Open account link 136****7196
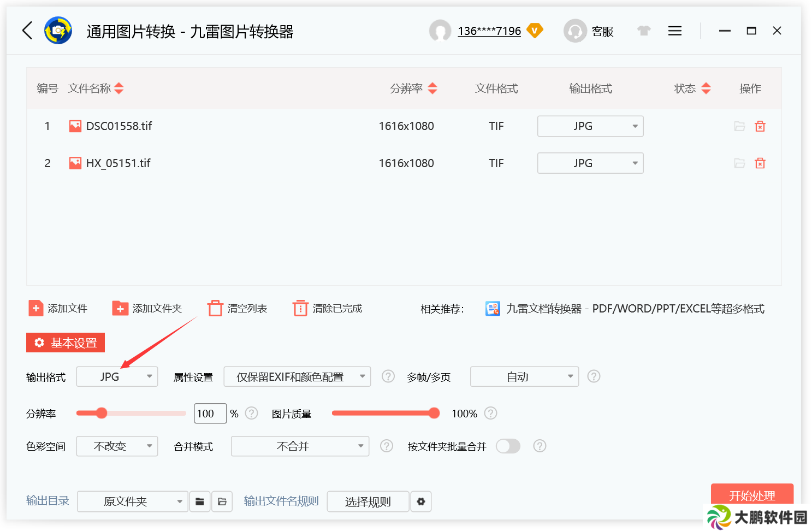This screenshot has width=812, height=531. (489, 31)
